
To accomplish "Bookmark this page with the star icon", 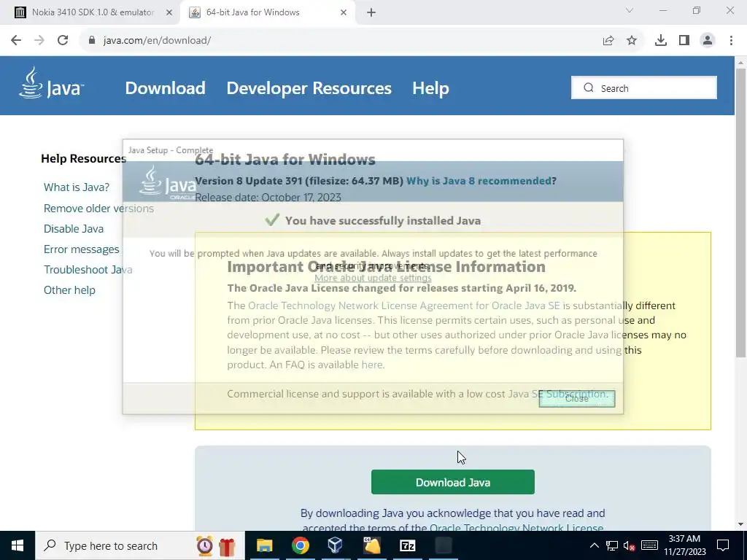I will tap(632, 41).
